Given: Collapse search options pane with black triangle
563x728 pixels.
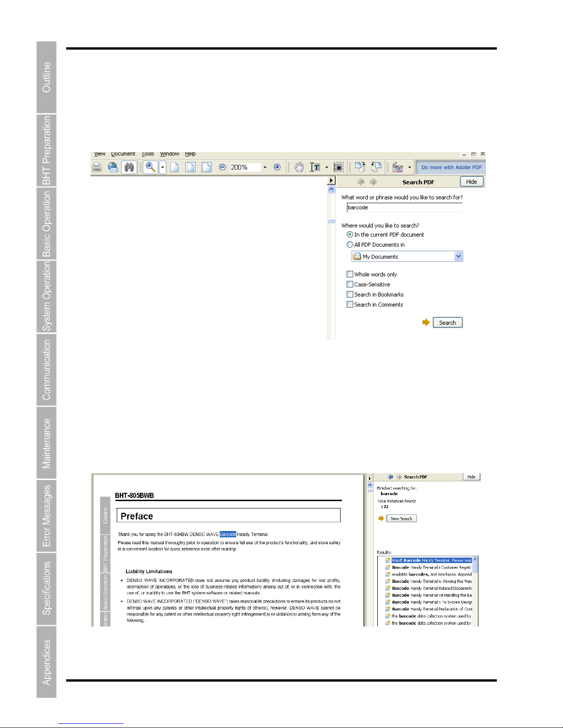Looking at the screenshot, I should pyautogui.click(x=331, y=181).
